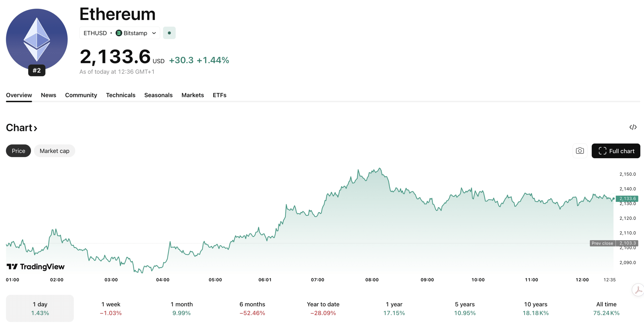Select the 10 years range
This screenshot has height=327, width=644.
(x=536, y=308)
